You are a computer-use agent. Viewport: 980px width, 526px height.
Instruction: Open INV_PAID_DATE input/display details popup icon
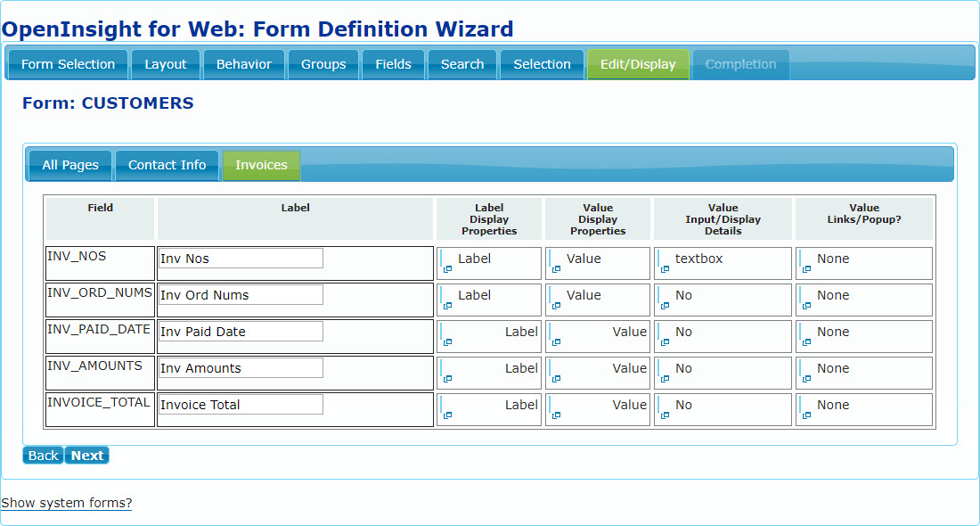click(665, 342)
